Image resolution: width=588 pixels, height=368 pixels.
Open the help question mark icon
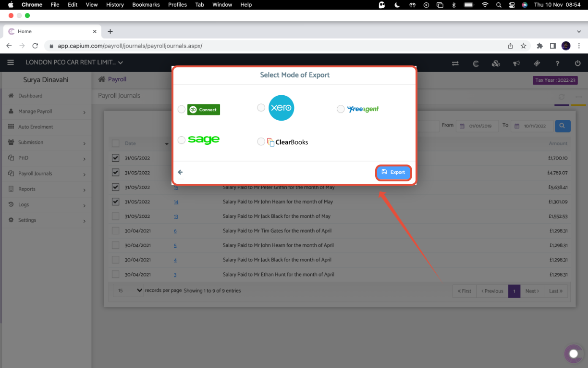click(557, 63)
